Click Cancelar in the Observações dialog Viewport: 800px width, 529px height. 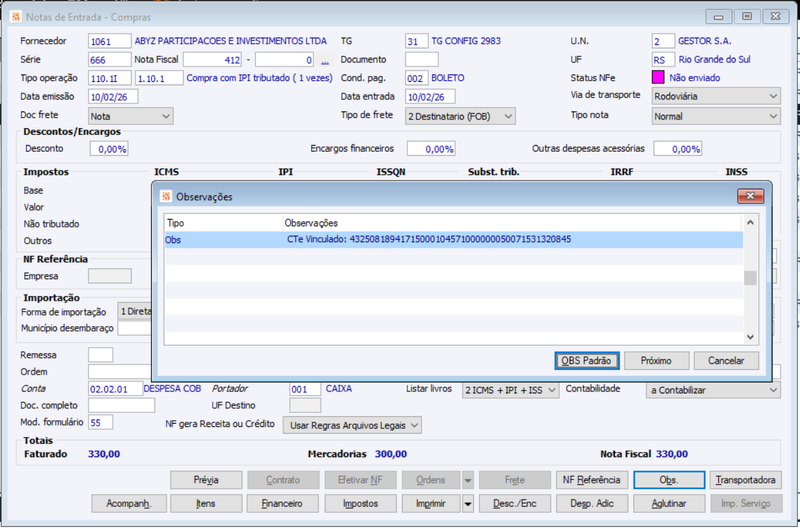click(726, 361)
